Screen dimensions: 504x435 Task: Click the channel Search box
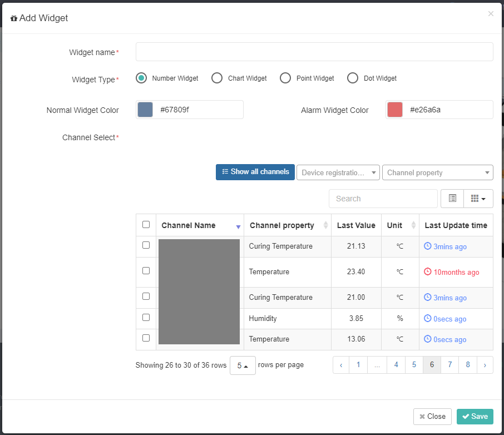(x=383, y=199)
